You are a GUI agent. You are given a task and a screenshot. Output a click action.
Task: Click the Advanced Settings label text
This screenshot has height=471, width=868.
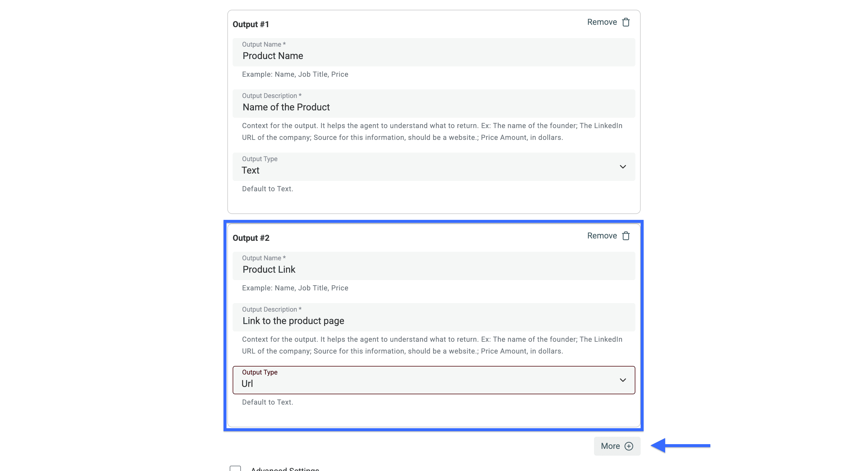point(285,469)
